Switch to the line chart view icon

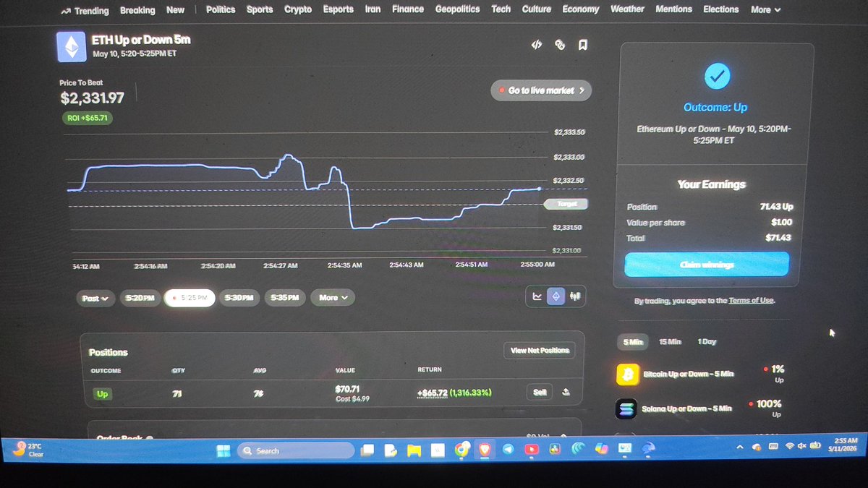click(537, 296)
